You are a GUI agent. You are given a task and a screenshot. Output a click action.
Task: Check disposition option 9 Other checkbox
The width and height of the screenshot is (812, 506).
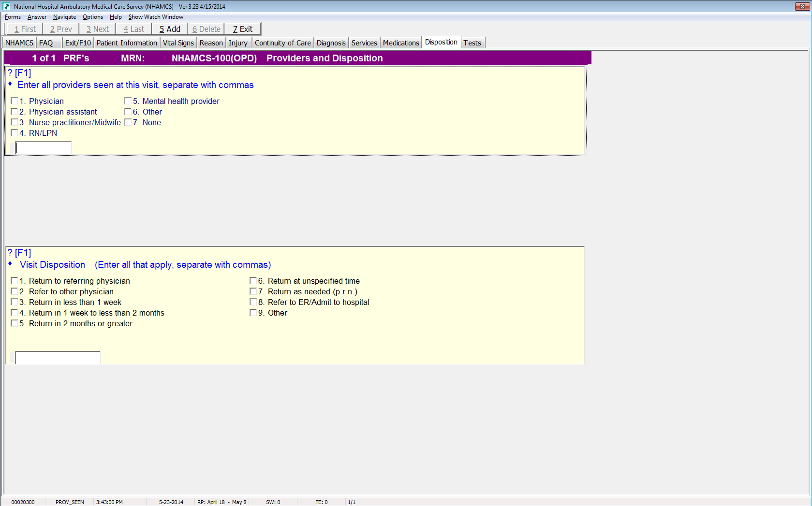(x=253, y=313)
